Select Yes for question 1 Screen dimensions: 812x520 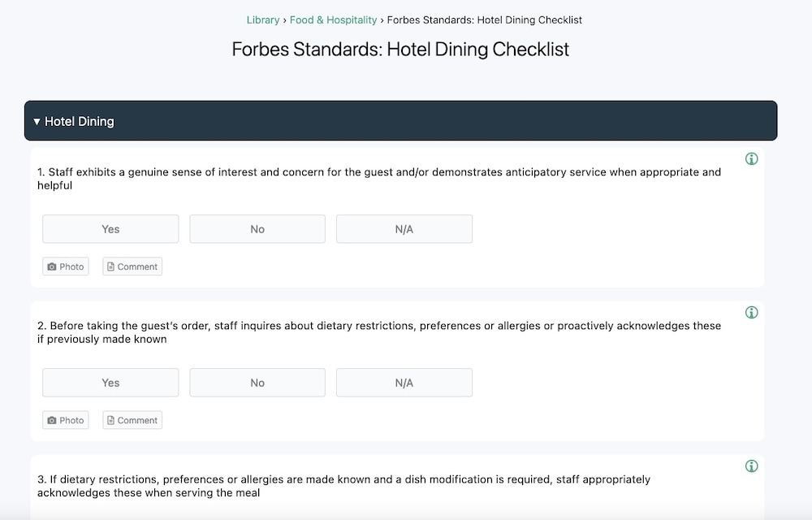110,228
